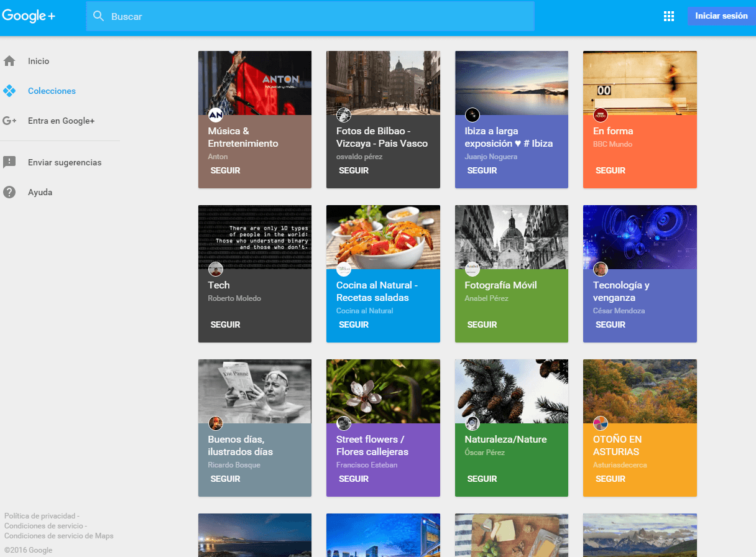
Task: Open the Google apps grid icon
Action: pyautogui.click(x=669, y=17)
